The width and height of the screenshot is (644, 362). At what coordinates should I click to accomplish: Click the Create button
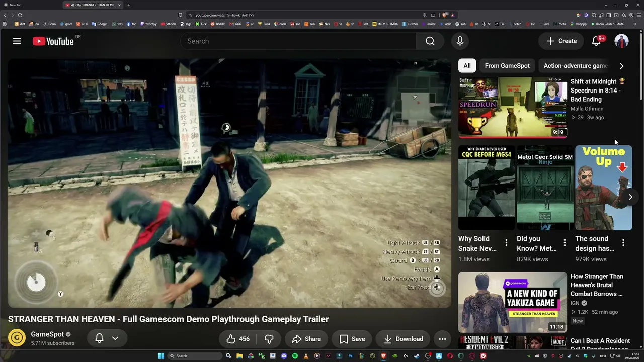pos(561,41)
